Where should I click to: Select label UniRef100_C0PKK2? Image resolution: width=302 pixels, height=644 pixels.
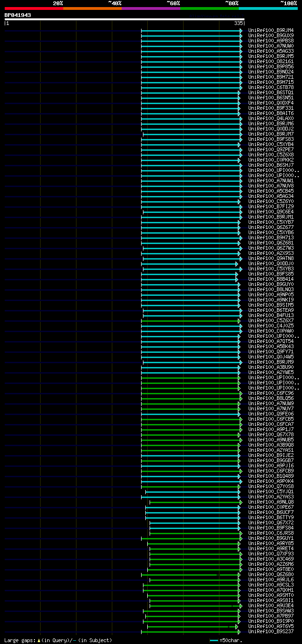271,160
